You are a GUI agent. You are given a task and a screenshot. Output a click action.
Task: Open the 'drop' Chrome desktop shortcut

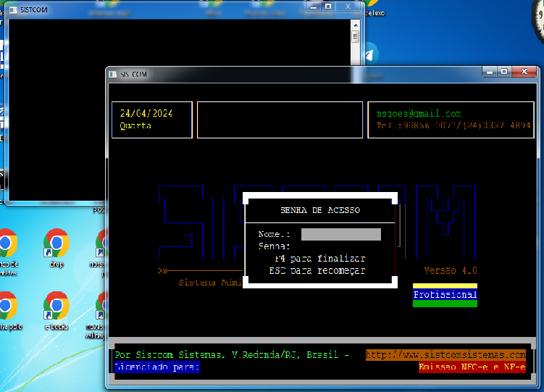click(x=57, y=243)
